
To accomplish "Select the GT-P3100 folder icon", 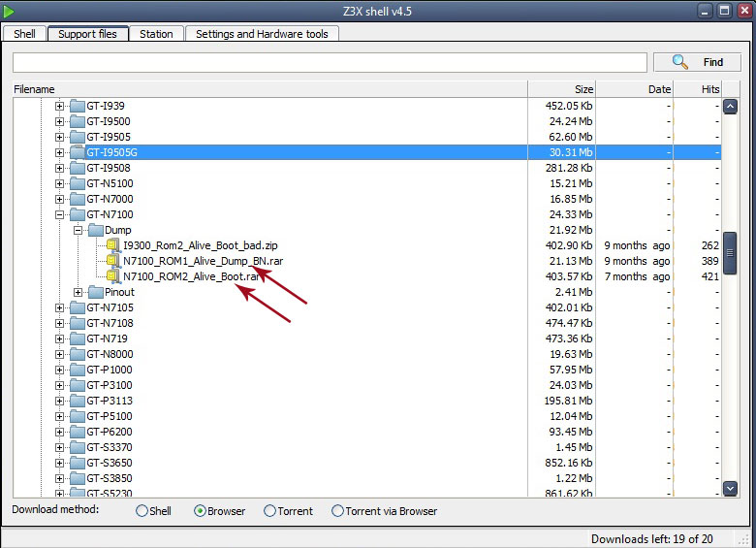I will coord(78,385).
